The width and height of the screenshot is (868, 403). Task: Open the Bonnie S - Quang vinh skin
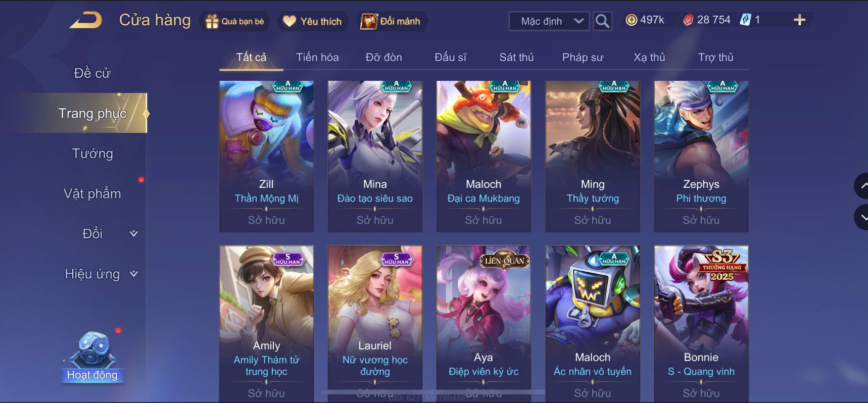701,323
